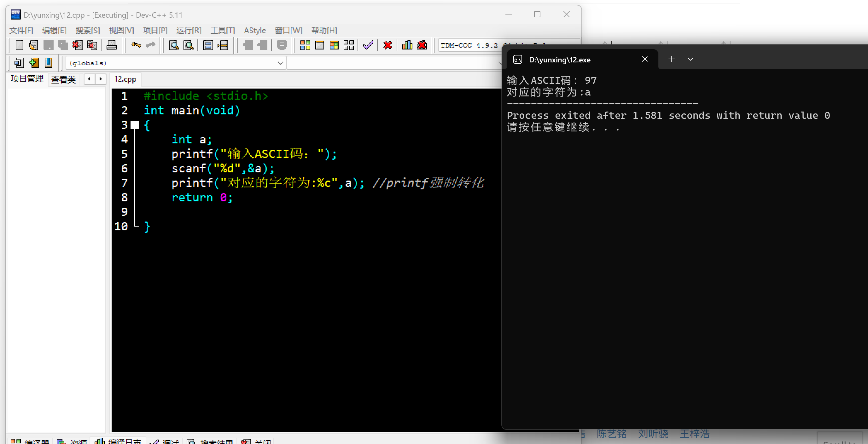Click the New source file icon
The height and width of the screenshot is (444, 868).
click(19, 45)
